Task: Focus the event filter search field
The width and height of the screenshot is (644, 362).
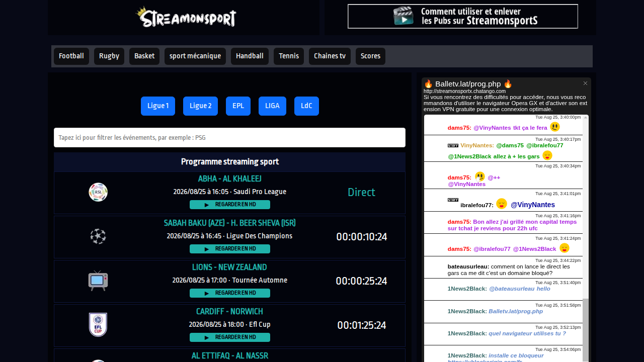Action: pyautogui.click(x=229, y=138)
